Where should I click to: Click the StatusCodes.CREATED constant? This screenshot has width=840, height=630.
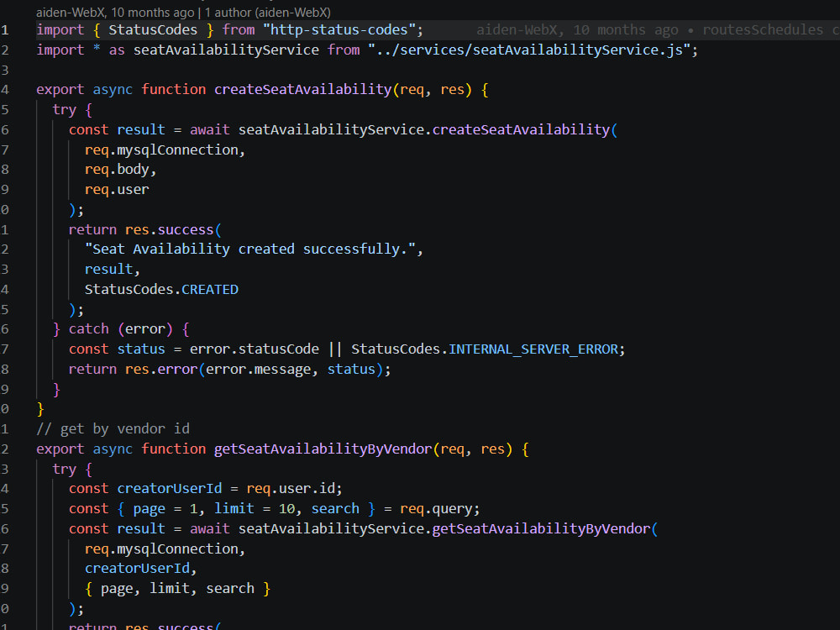[x=161, y=289]
